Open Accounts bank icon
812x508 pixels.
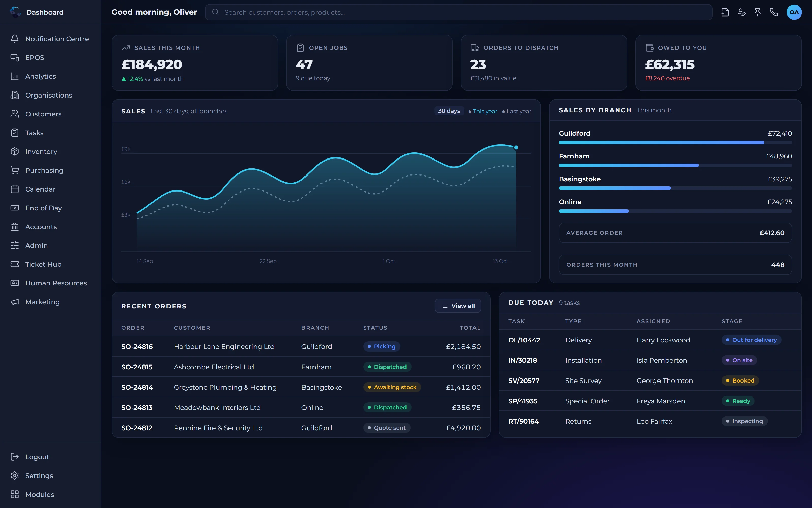(x=15, y=227)
